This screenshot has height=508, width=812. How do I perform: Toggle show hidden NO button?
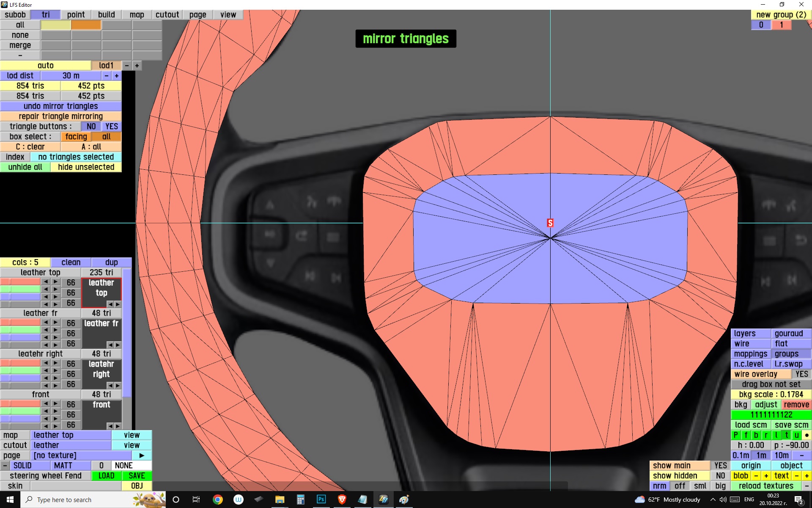[720, 475]
